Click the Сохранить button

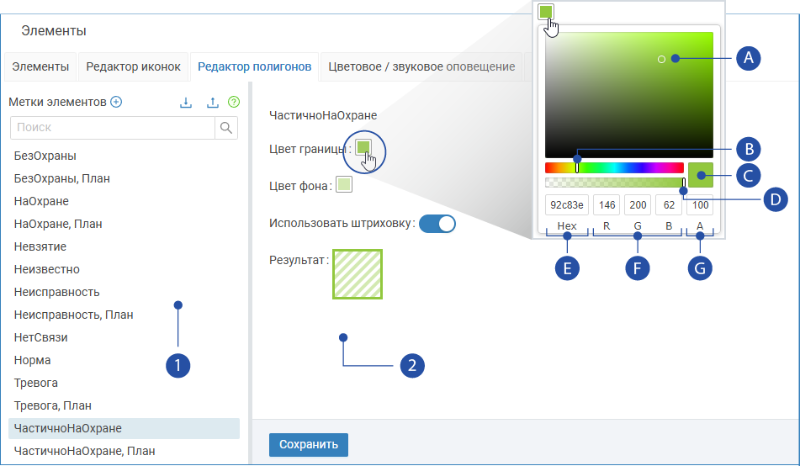309,445
